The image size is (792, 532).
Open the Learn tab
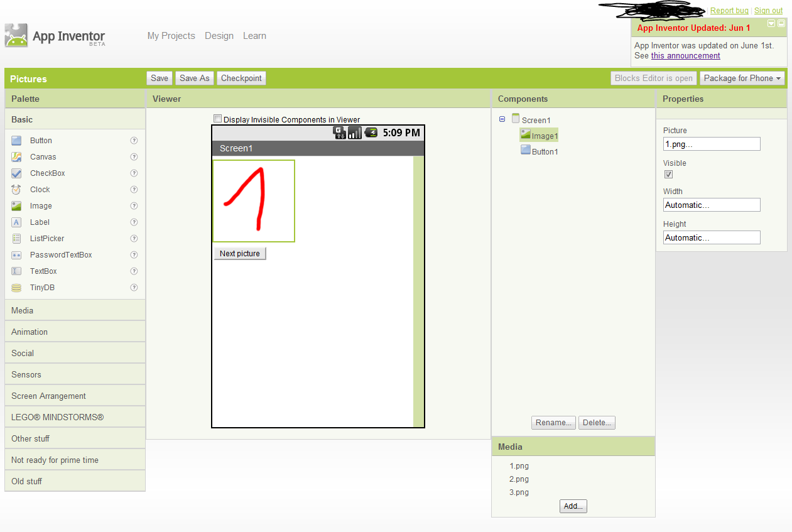click(254, 36)
